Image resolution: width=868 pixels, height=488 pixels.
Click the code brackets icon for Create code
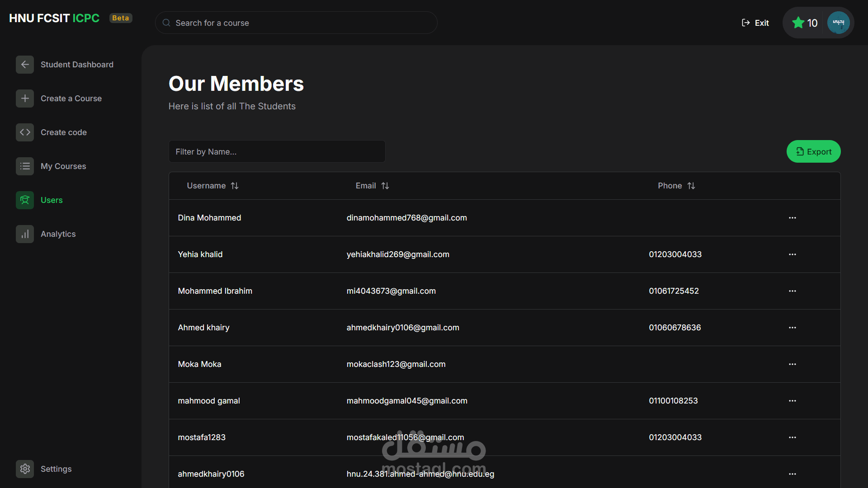[x=25, y=132]
